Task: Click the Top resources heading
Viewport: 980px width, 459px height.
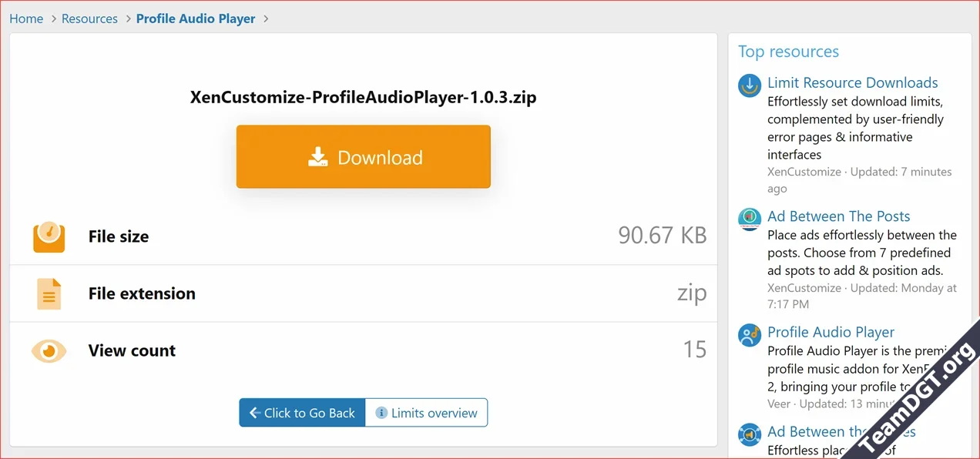Action: pyautogui.click(x=788, y=51)
